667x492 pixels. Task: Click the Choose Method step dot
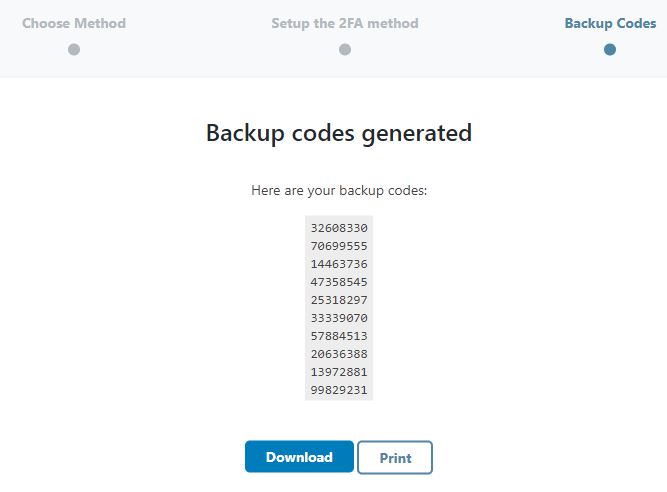[74, 49]
